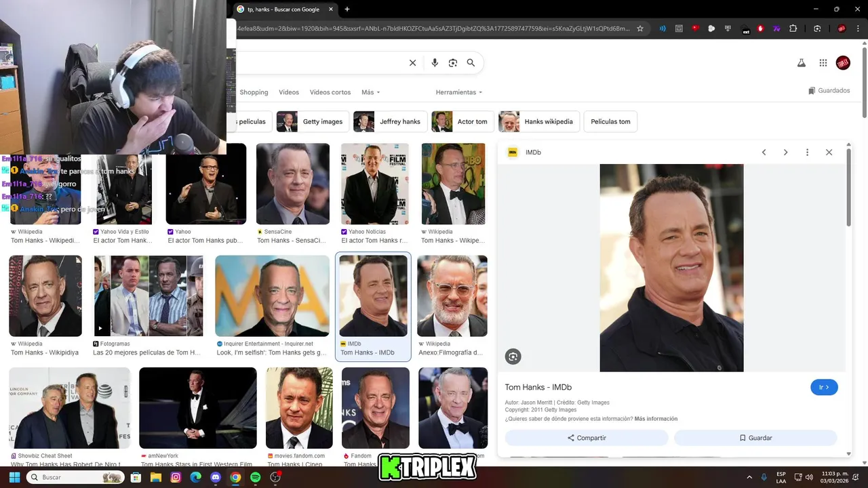Image resolution: width=868 pixels, height=488 pixels.
Task: Filter by Getty images chip
Action: pyautogui.click(x=313, y=122)
